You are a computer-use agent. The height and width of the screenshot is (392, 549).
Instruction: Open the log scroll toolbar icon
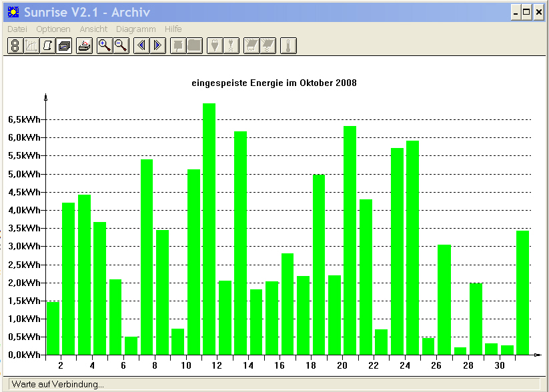47,46
